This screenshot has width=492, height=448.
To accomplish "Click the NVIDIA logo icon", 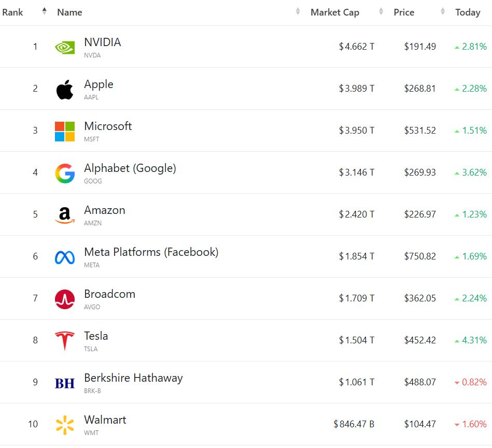I will pyautogui.click(x=65, y=48).
